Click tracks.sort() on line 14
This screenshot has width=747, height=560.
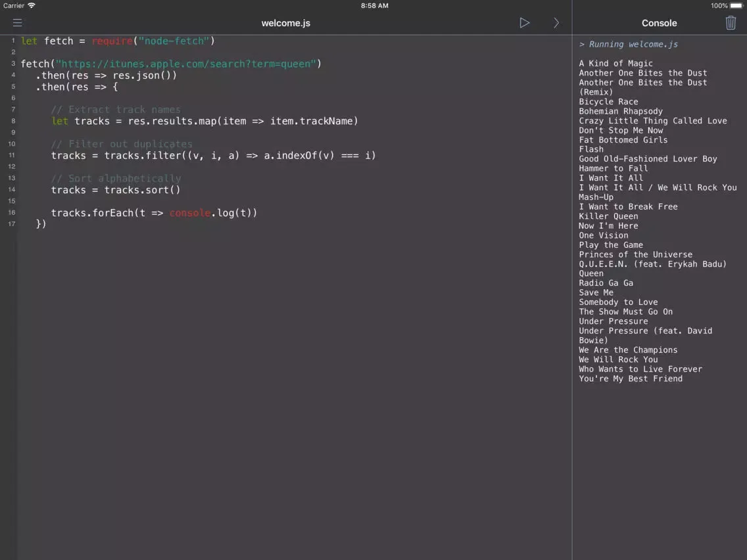pos(143,189)
